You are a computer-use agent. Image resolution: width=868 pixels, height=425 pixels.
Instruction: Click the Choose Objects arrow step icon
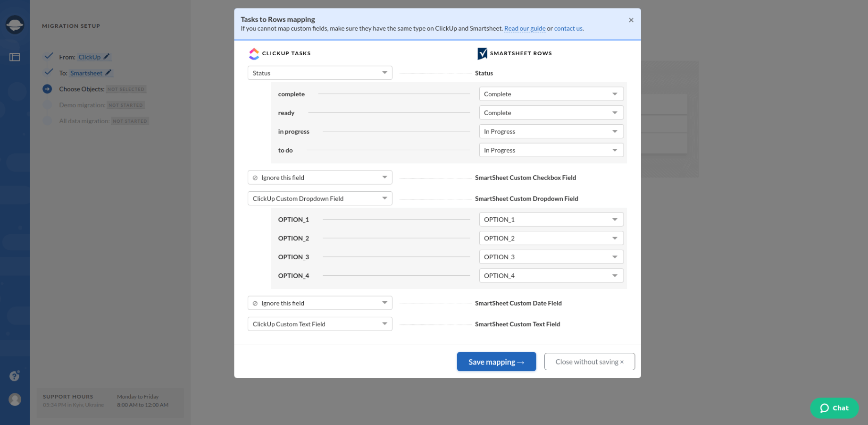click(47, 89)
